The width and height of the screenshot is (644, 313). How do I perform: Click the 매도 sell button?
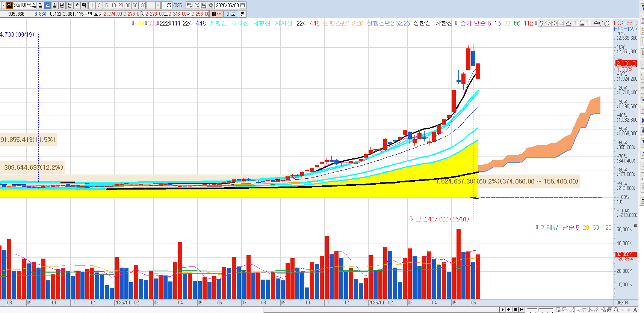click(231, 14)
